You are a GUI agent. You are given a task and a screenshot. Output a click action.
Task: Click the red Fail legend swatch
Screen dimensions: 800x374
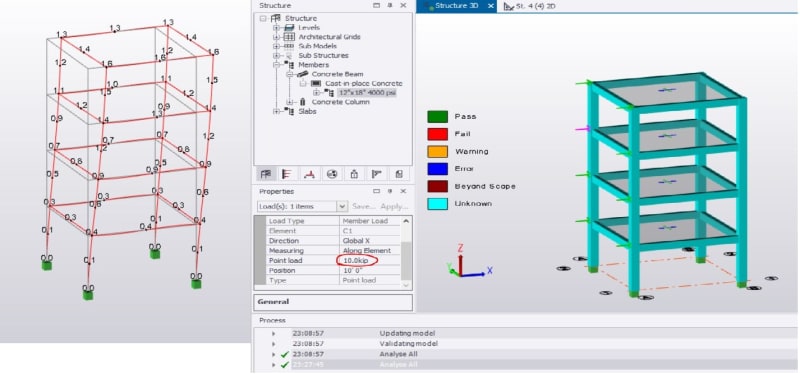point(437,134)
